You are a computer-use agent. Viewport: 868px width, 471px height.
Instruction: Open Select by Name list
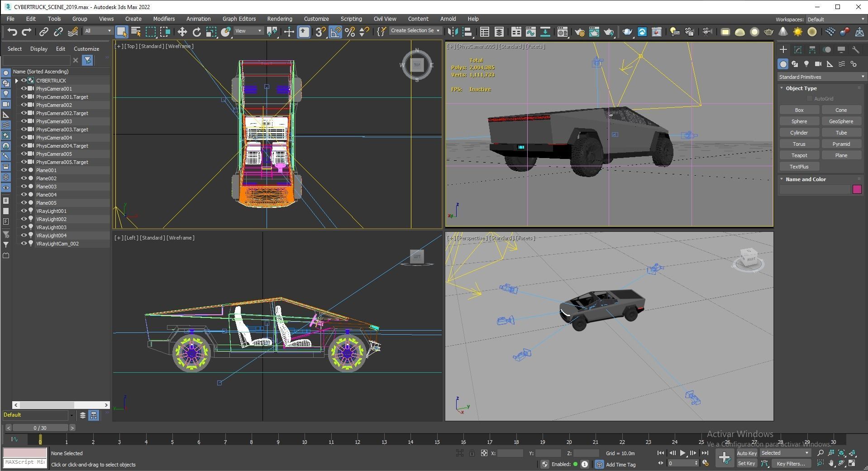tap(136, 32)
